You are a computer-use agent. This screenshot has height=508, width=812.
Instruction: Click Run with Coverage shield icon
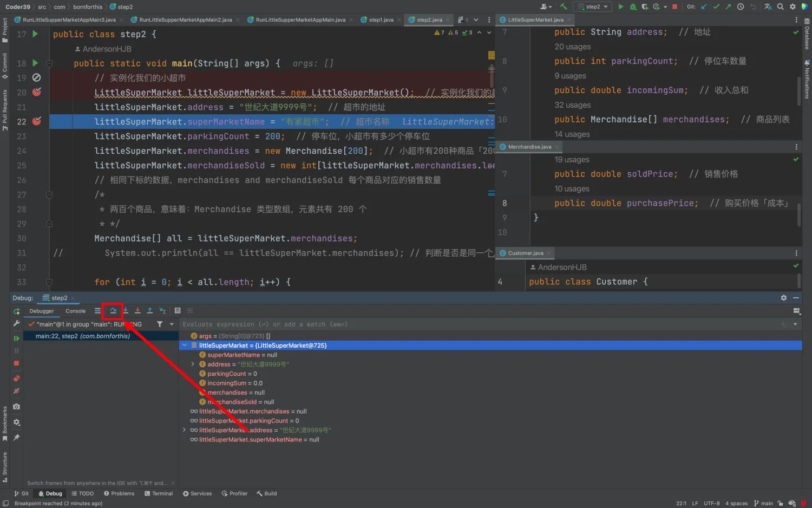click(x=645, y=6)
